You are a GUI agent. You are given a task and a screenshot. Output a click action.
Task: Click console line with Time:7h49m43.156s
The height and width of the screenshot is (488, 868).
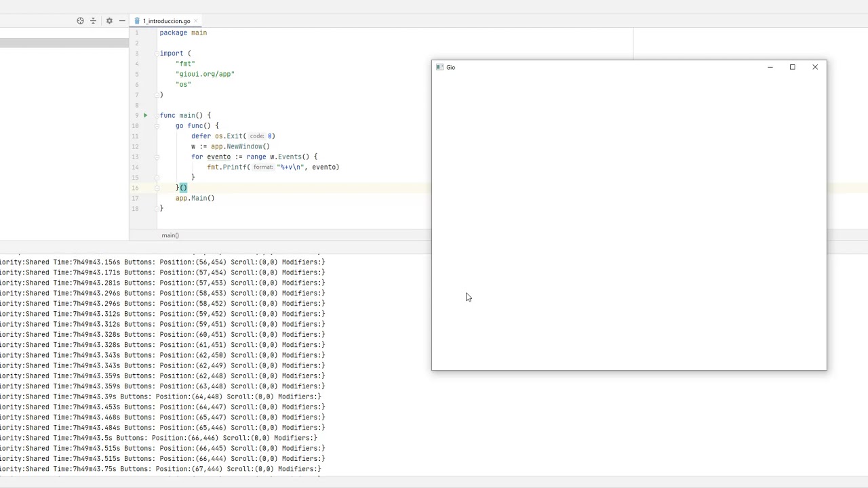[x=163, y=262]
